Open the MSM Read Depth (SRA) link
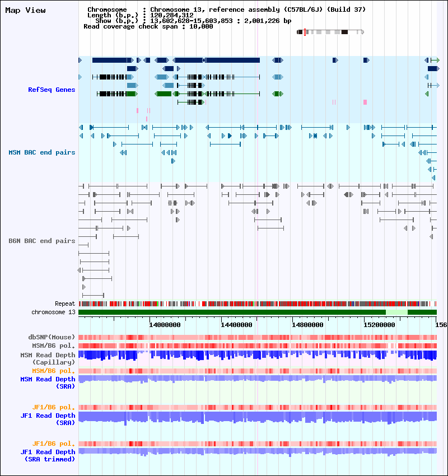 tap(48, 382)
